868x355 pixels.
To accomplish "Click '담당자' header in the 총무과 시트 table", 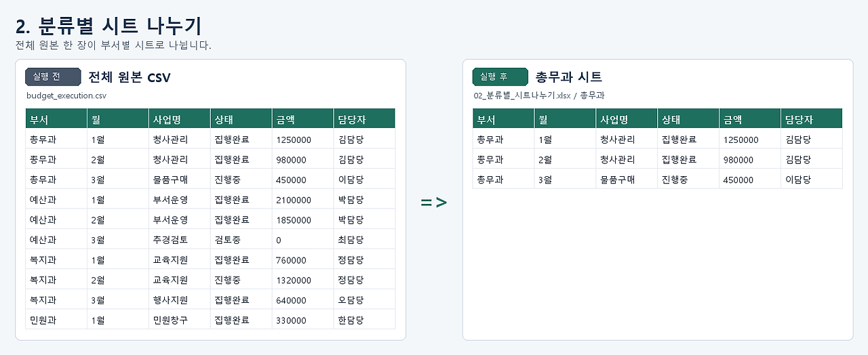I will click(812, 119).
